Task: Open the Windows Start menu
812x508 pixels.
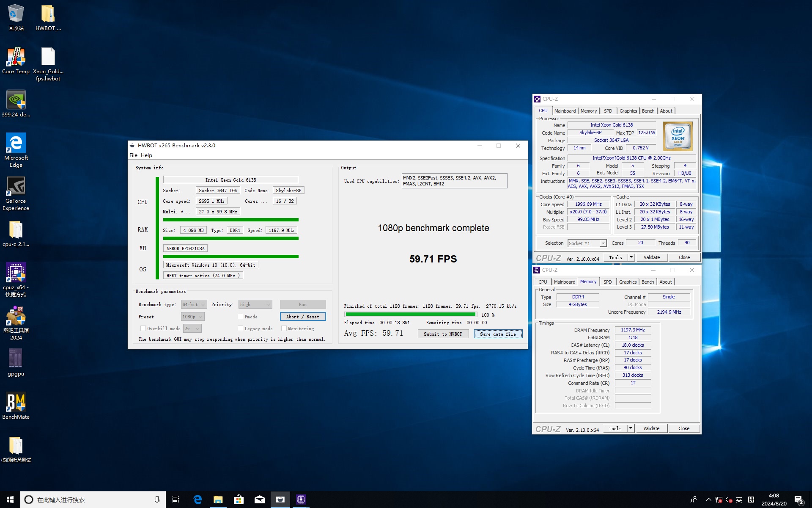Action: coord(10,500)
